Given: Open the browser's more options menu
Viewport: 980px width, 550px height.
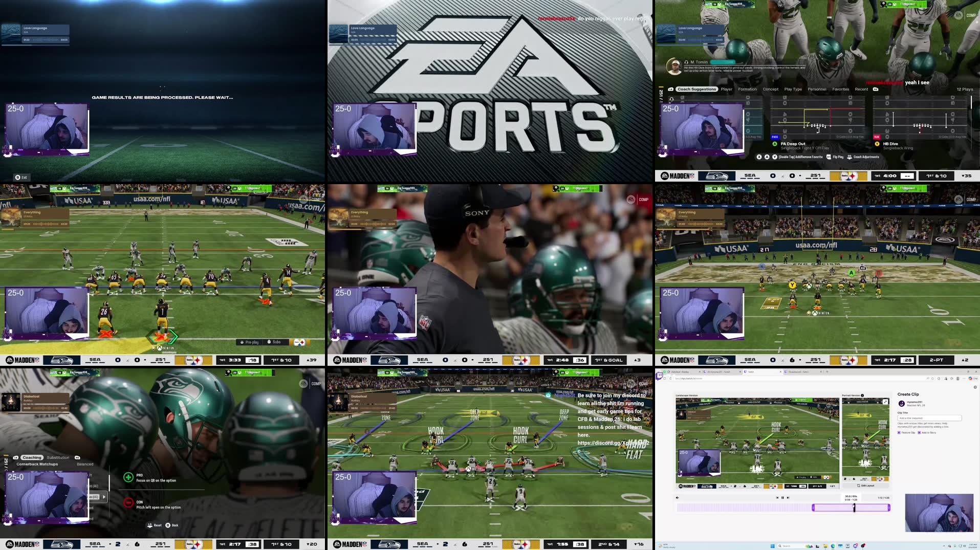Looking at the screenshot, I should pyautogui.click(x=964, y=379).
